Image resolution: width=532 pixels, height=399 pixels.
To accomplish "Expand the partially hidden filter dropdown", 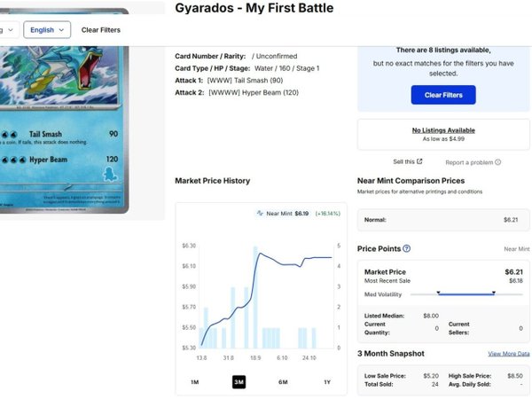I will tap(7, 30).
